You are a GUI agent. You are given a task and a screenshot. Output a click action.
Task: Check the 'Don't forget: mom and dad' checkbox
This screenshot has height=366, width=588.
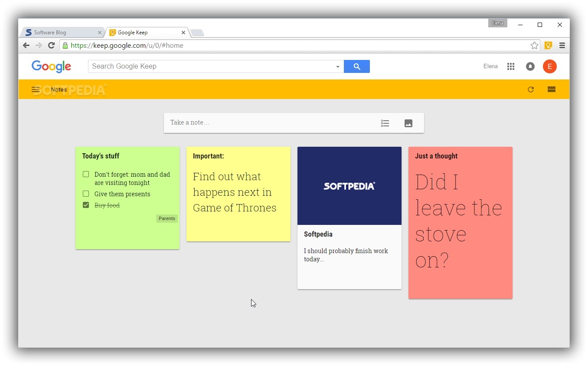[x=86, y=174]
